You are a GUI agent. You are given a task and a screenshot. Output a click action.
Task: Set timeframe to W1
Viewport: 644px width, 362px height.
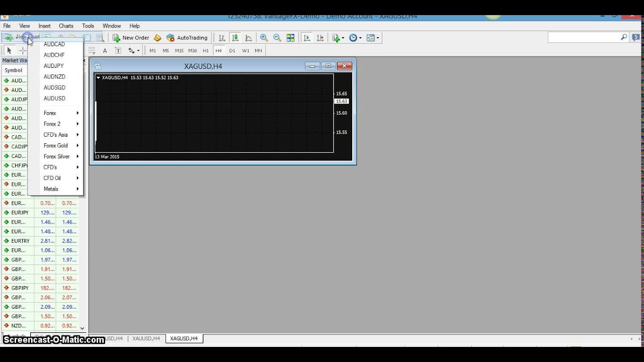pos(246,50)
